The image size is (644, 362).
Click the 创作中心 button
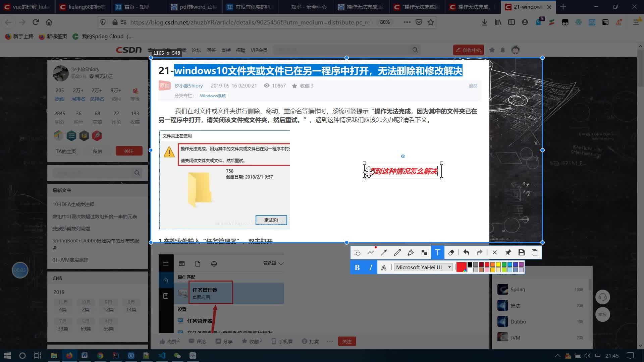[x=468, y=50]
